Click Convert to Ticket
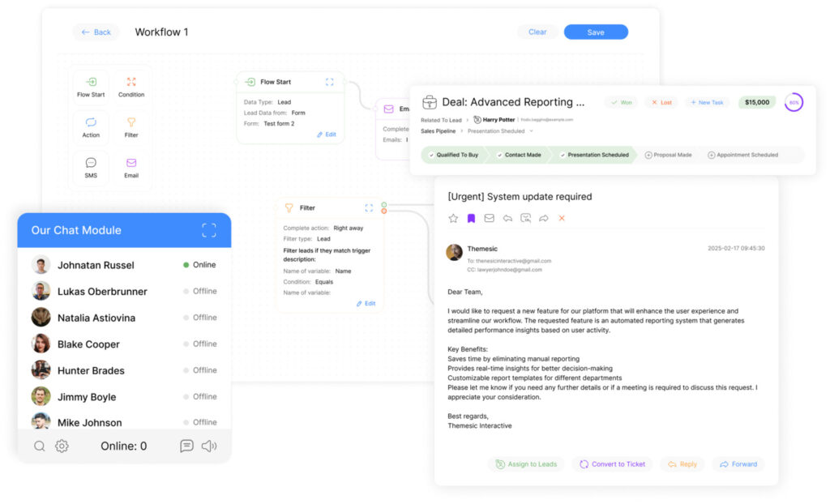The image size is (830, 504). click(x=613, y=464)
